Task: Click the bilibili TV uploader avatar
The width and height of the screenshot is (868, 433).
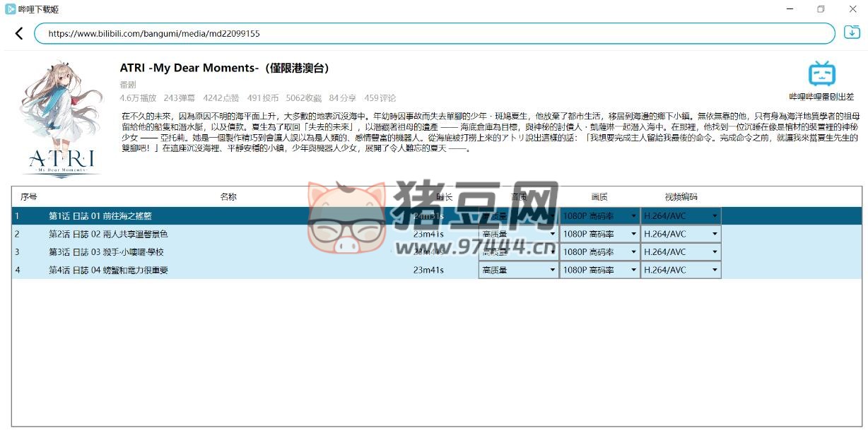Action: click(x=821, y=74)
